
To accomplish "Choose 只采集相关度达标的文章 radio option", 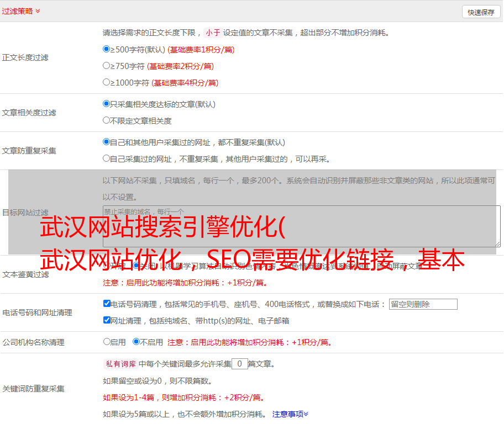I will (x=106, y=103).
